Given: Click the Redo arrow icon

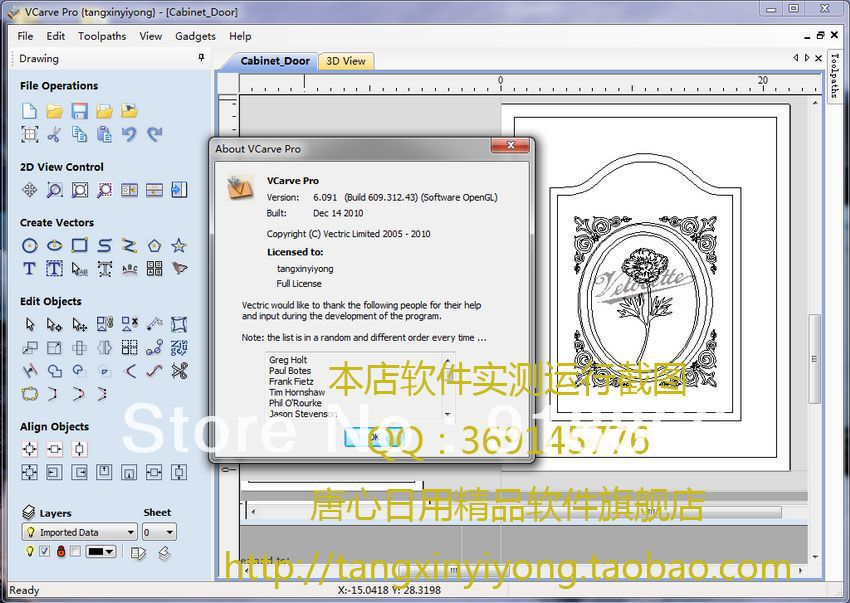Looking at the screenshot, I should [x=154, y=134].
